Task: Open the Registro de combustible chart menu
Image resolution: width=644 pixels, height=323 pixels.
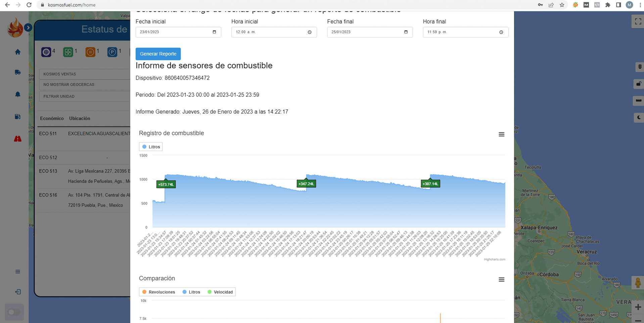Action: [501, 134]
